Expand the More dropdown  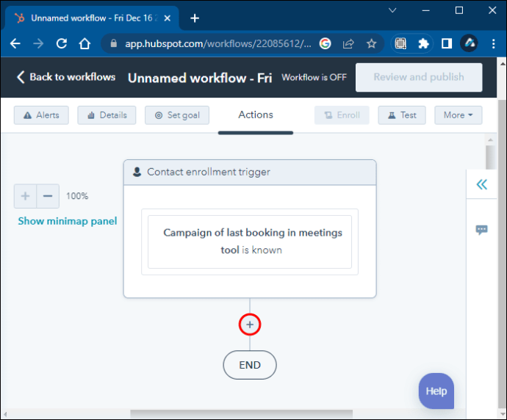(x=459, y=115)
